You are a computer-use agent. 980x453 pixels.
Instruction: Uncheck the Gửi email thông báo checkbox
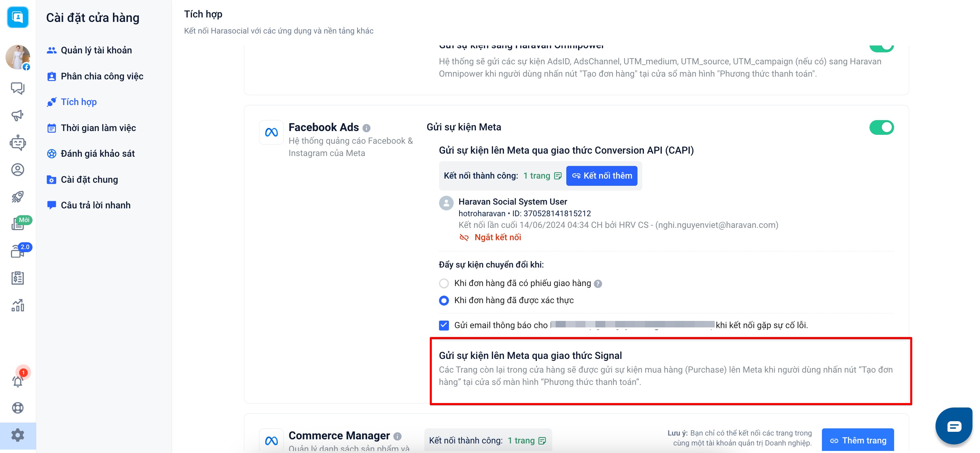[x=443, y=325]
